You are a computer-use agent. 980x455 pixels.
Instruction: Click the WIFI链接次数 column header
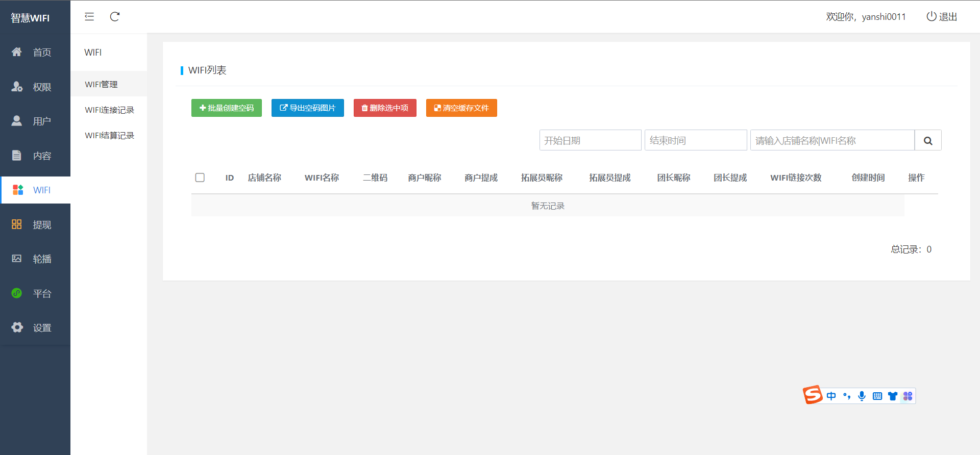pos(796,178)
